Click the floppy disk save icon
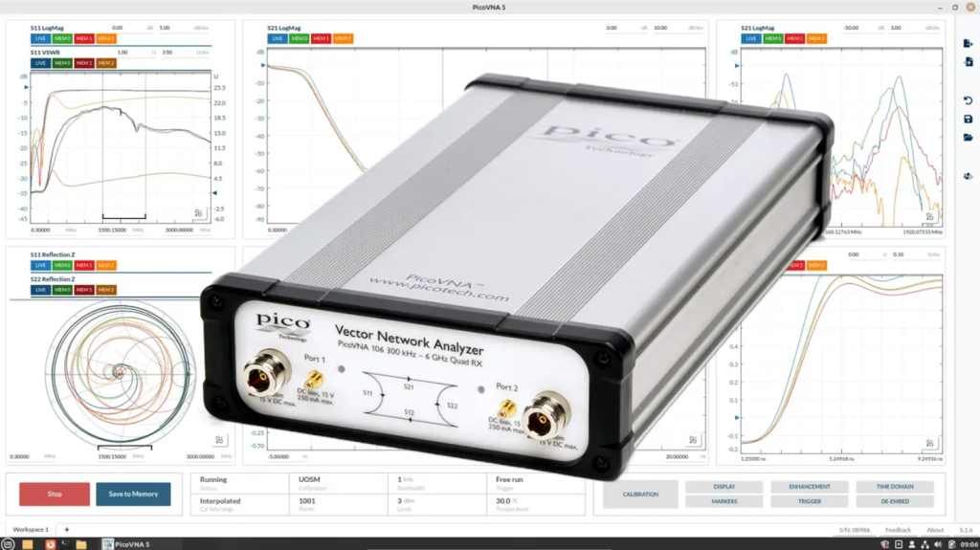This screenshot has height=550, width=980. (x=969, y=119)
